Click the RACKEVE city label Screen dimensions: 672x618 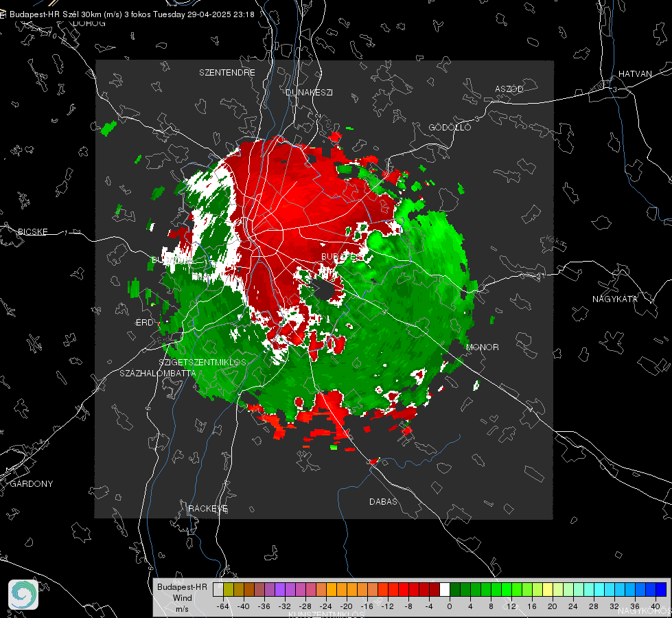click(208, 509)
